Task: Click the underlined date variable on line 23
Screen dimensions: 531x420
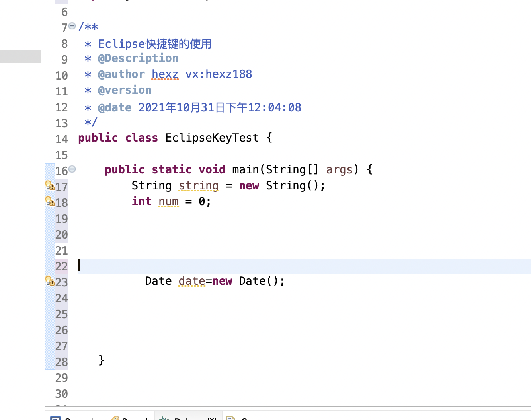Action: click(192, 281)
